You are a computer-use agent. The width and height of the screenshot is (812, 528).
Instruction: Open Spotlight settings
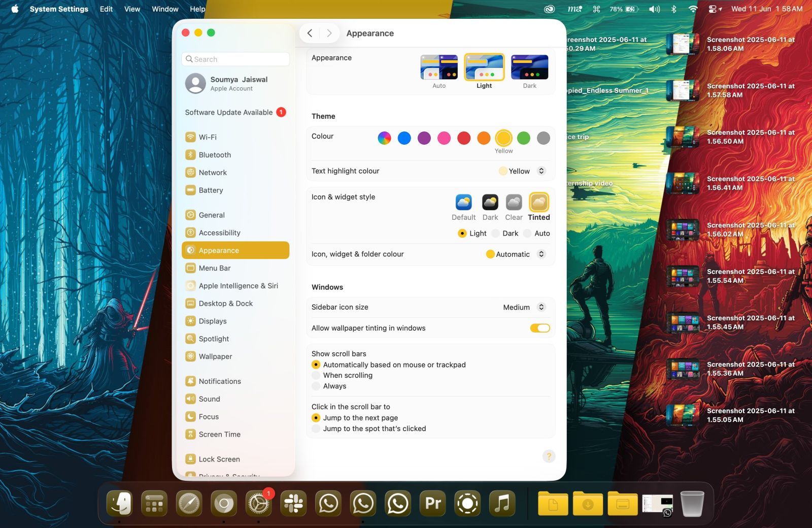click(x=235, y=339)
